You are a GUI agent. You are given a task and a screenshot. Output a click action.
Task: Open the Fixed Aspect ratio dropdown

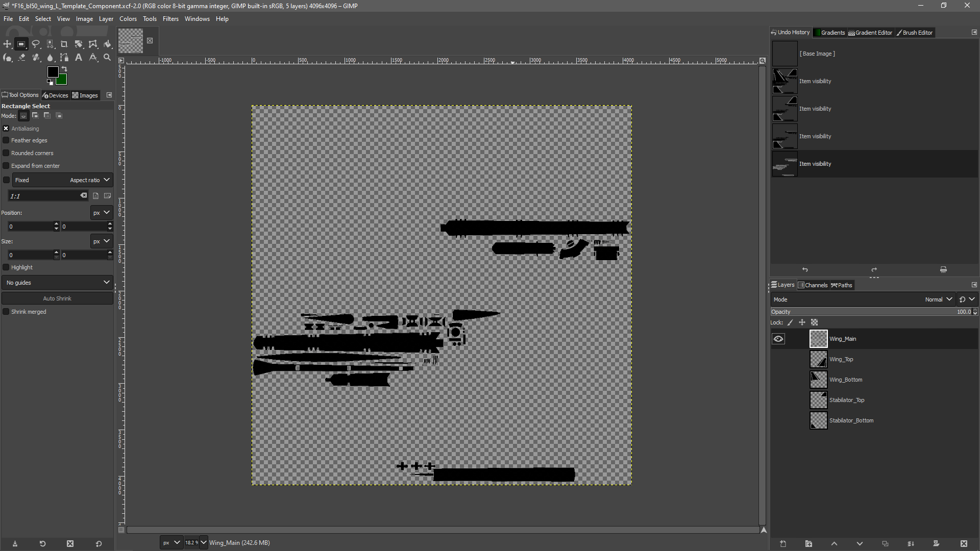pos(62,180)
